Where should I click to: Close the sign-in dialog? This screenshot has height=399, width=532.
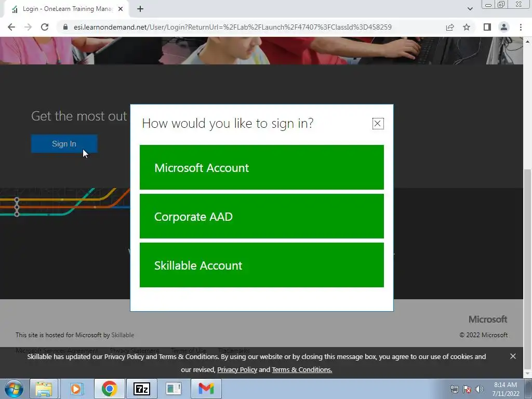pos(378,124)
